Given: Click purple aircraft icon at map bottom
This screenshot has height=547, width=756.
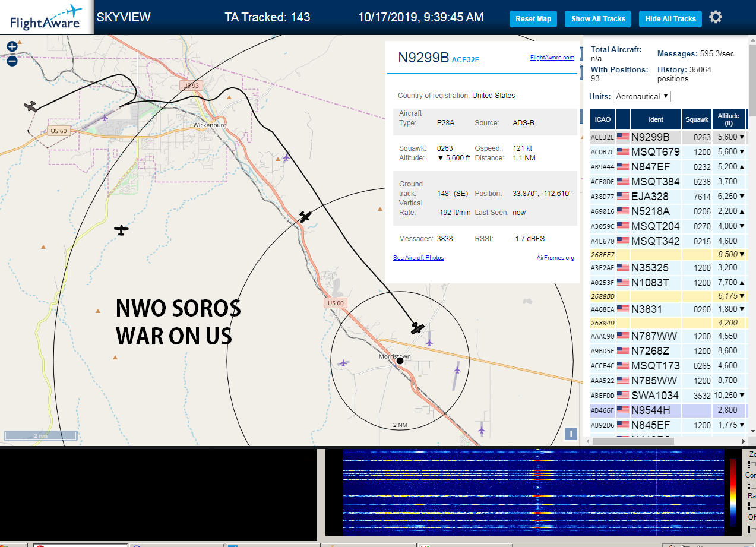Looking at the screenshot, I should click(x=481, y=429).
